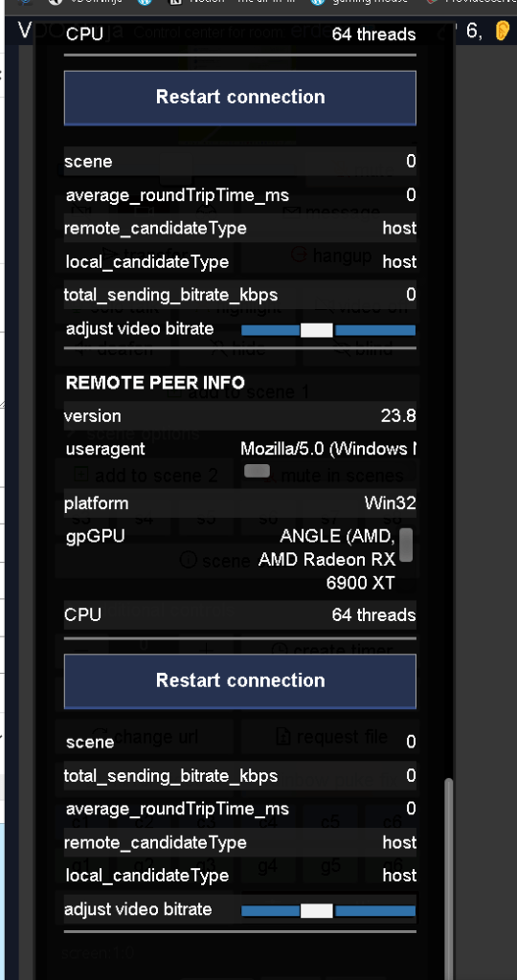This screenshot has width=517, height=980.
Task: Click the dimmed mute in scenes button
Action: (332, 476)
